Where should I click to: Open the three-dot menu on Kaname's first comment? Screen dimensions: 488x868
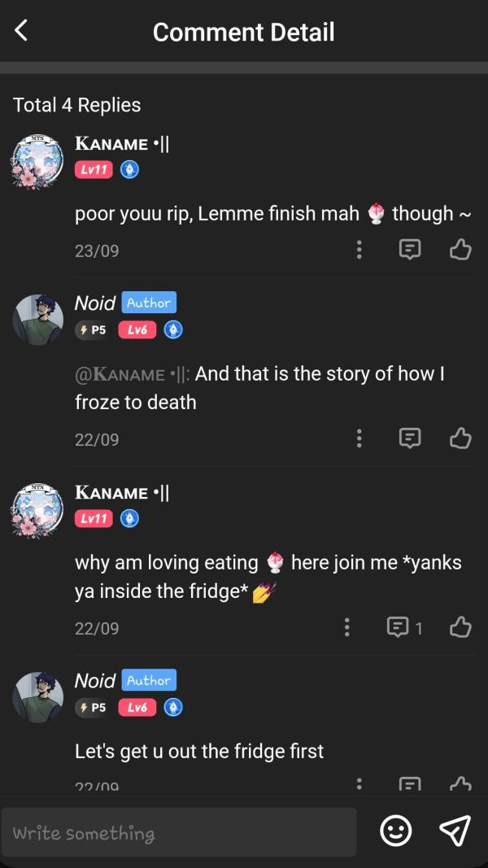(x=359, y=250)
